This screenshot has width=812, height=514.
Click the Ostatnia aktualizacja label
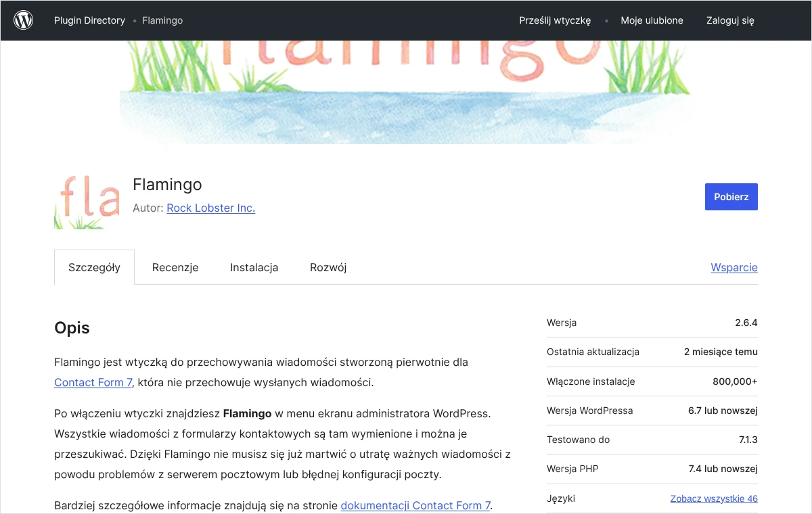pyautogui.click(x=593, y=352)
